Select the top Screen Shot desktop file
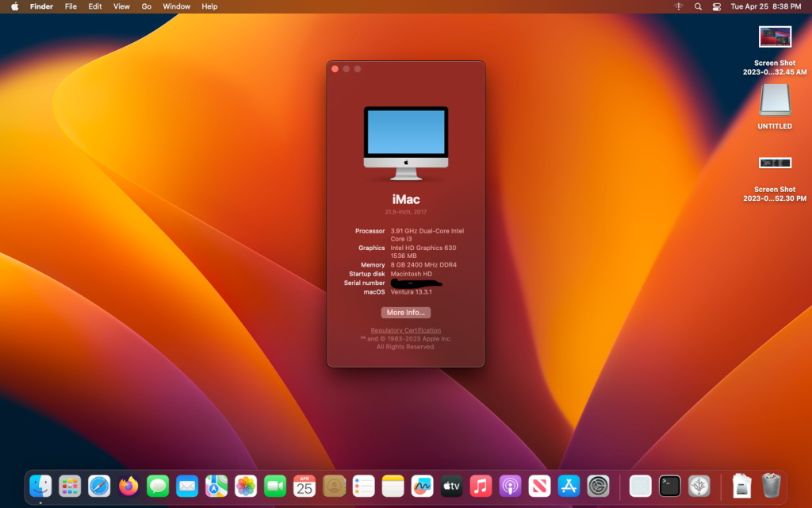The height and width of the screenshot is (508, 812). tap(775, 38)
